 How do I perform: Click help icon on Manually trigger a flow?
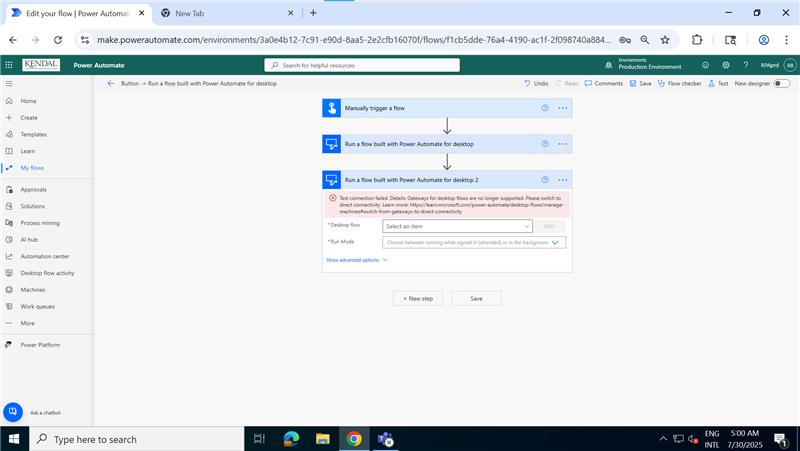click(545, 108)
